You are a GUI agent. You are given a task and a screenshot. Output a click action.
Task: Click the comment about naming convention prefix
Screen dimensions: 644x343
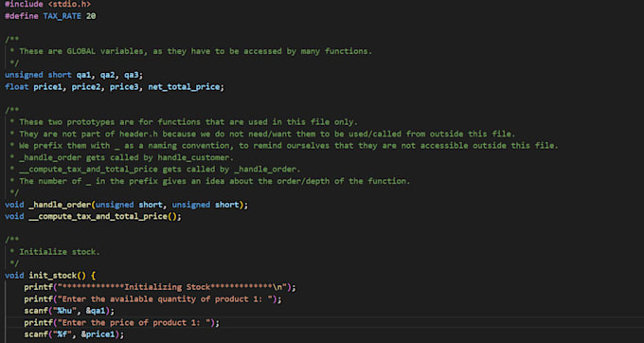click(289, 146)
